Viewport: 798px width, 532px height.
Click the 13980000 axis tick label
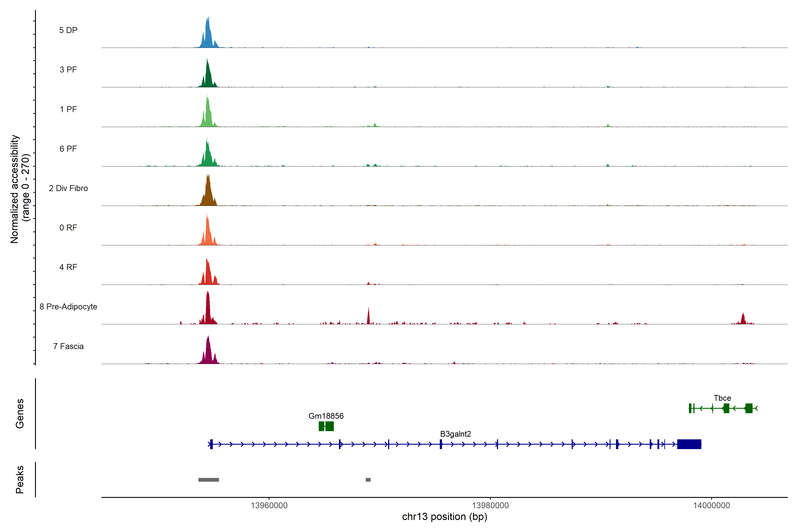point(490,506)
